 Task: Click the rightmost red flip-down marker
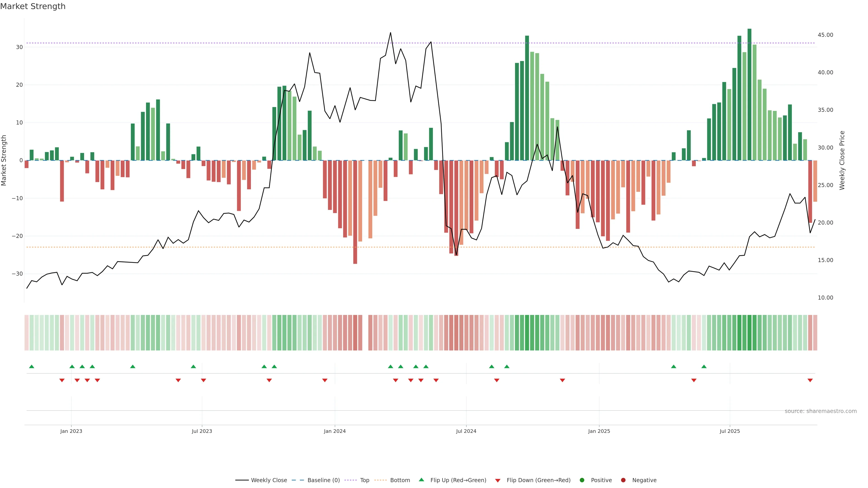(810, 380)
